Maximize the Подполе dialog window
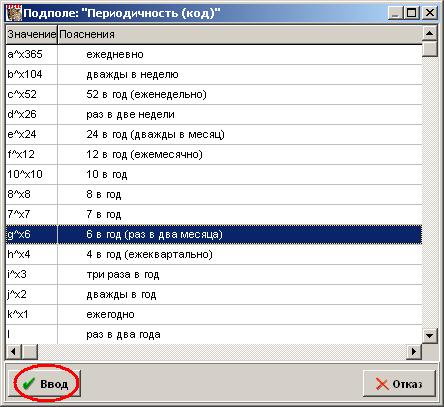444x407 pixels. click(412, 13)
